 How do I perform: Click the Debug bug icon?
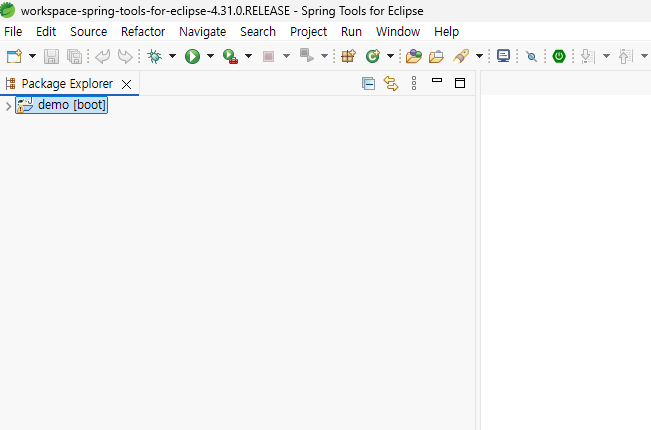[154, 57]
